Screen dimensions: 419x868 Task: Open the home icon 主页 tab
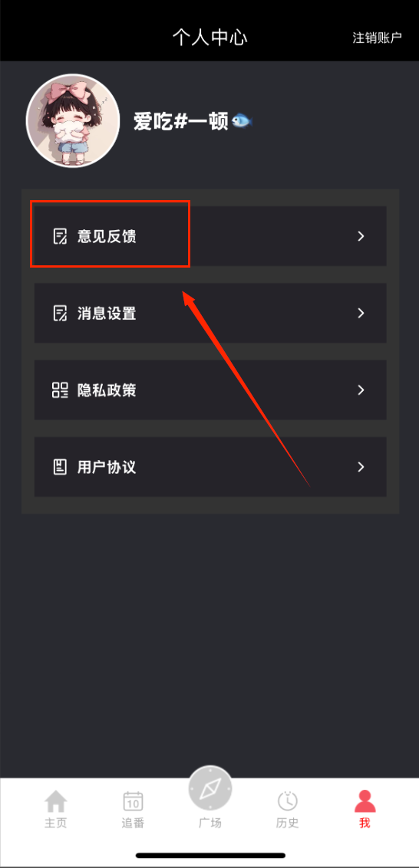[x=55, y=801]
